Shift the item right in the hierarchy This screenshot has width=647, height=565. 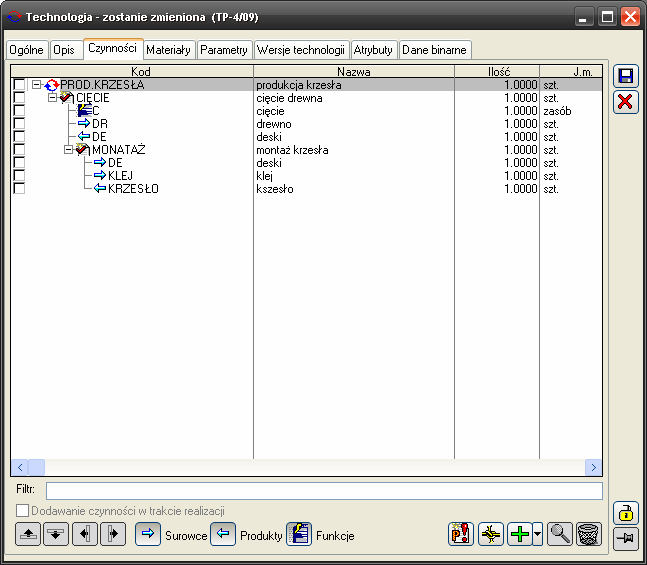pyautogui.click(x=113, y=534)
